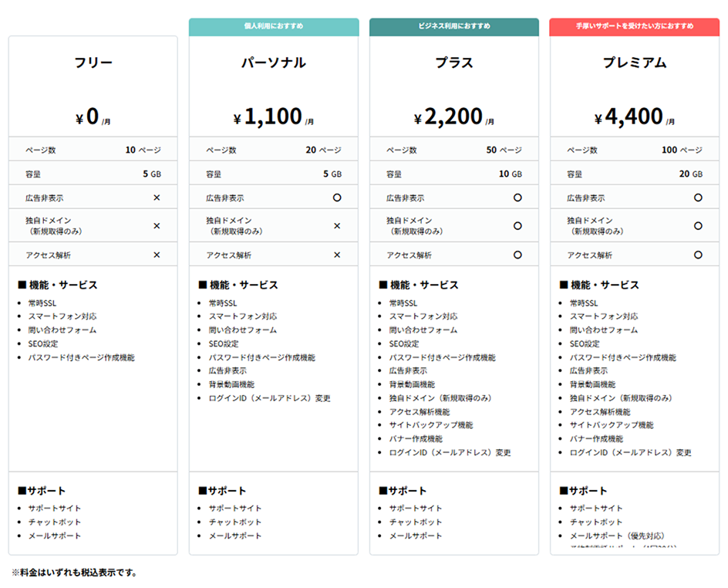Click the ※料金はいずれも税込表示です footnote
This screenshot has width=728, height=588.
tap(75, 573)
